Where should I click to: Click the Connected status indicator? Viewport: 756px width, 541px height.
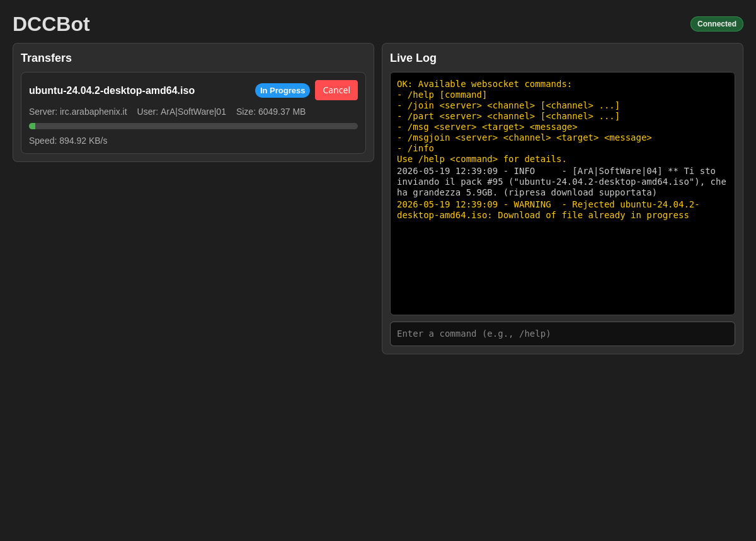717,24
